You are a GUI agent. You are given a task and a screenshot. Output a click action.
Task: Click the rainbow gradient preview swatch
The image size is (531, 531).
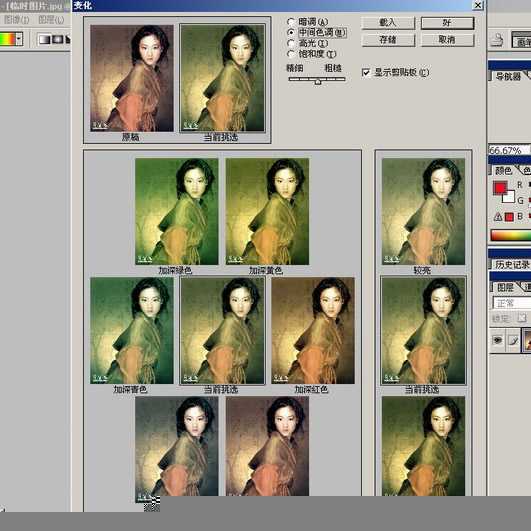click(x=7, y=39)
